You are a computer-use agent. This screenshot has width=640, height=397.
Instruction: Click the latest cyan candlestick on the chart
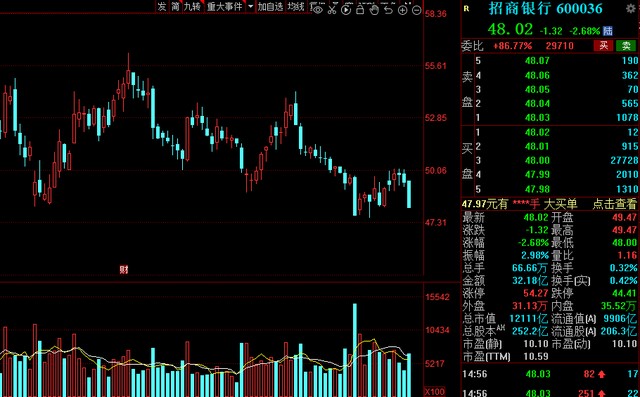[409, 195]
